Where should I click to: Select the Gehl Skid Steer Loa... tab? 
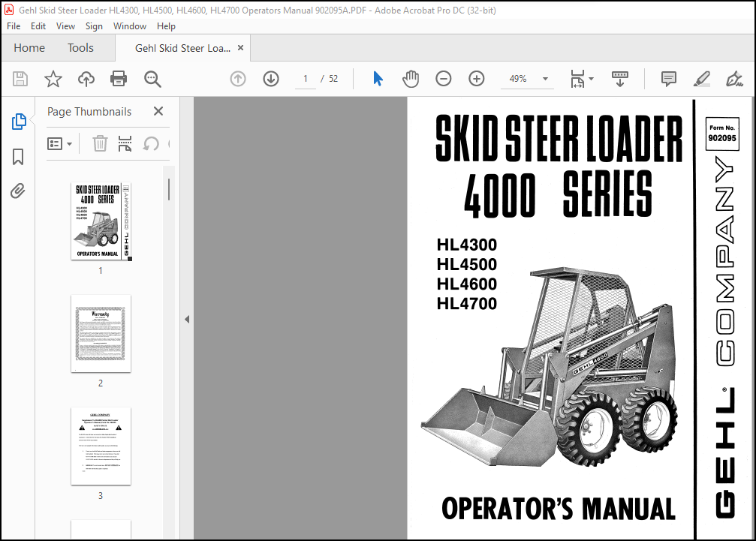pyautogui.click(x=182, y=48)
